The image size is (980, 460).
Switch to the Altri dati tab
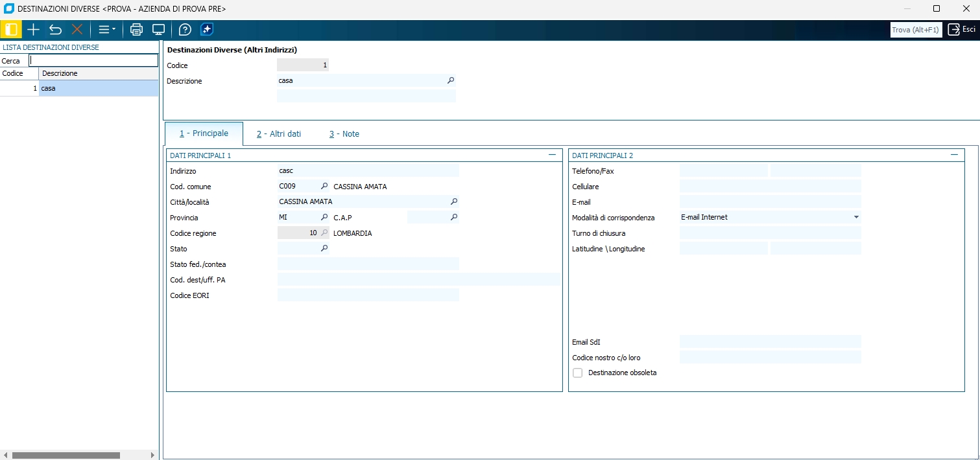(x=278, y=134)
